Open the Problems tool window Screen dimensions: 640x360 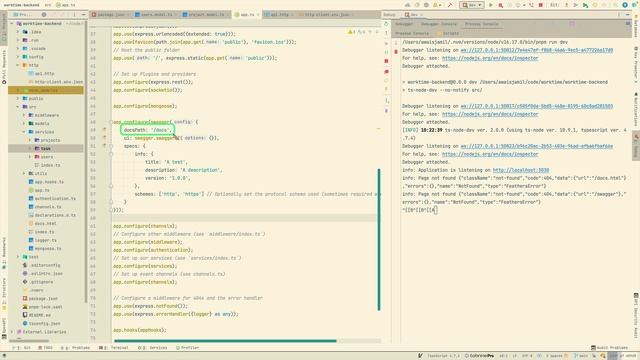point(76,348)
